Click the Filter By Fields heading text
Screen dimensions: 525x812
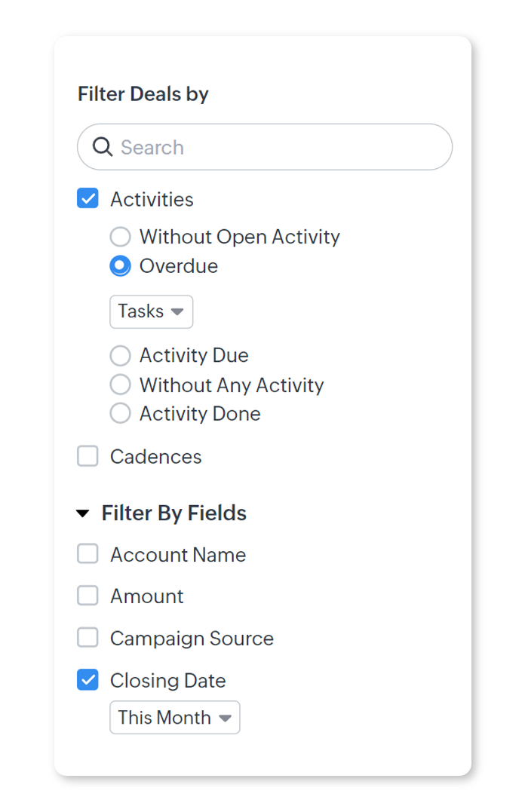pos(174,513)
